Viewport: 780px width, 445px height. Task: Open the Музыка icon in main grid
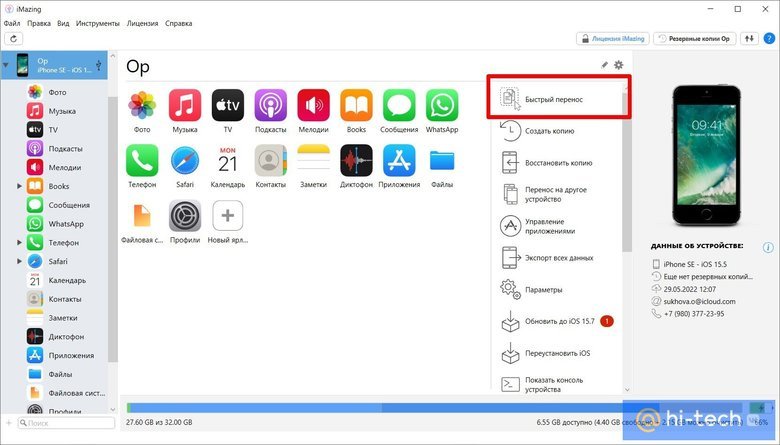coord(185,105)
